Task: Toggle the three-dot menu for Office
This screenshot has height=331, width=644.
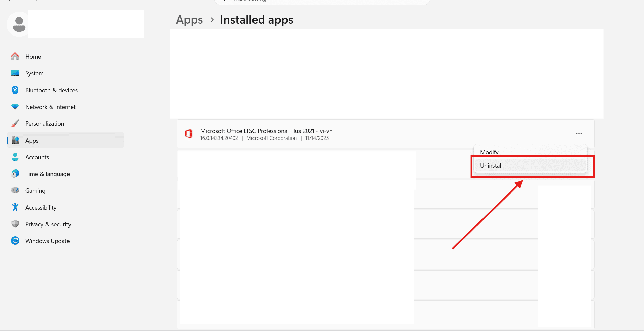Action: 579,134
